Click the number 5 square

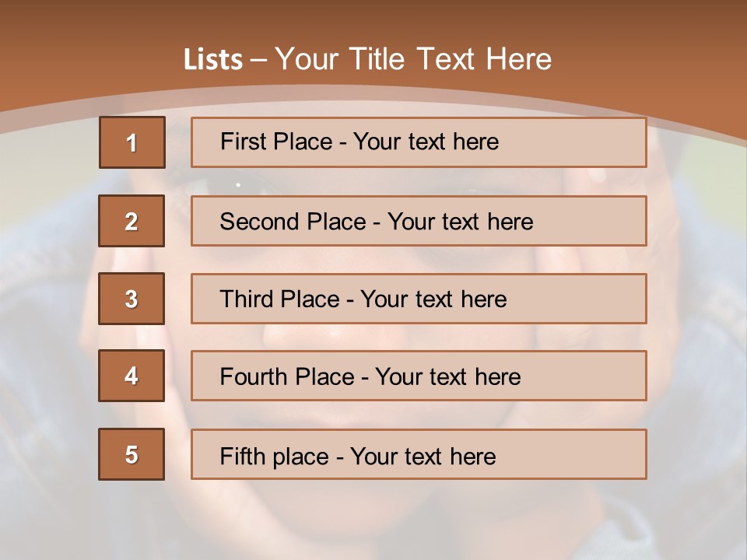point(132,454)
